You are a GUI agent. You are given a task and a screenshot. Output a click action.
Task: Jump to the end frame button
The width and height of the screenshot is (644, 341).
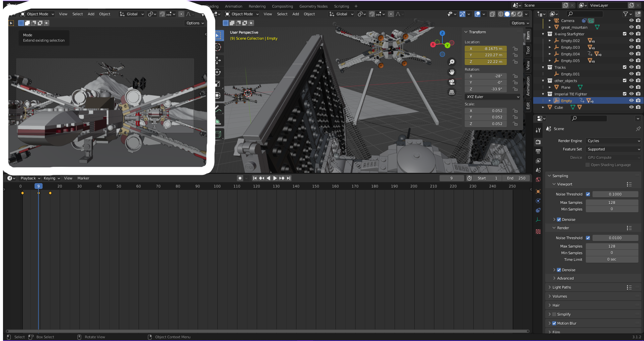(x=289, y=178)
